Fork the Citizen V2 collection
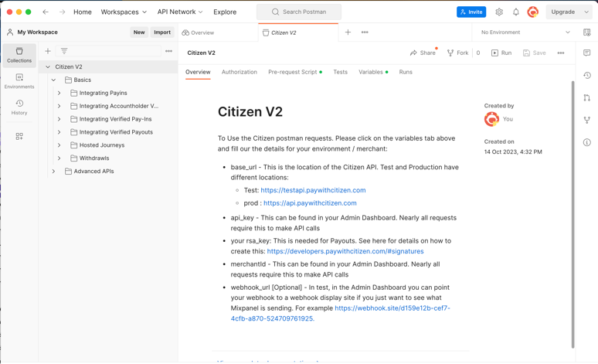 click(457, 53)
